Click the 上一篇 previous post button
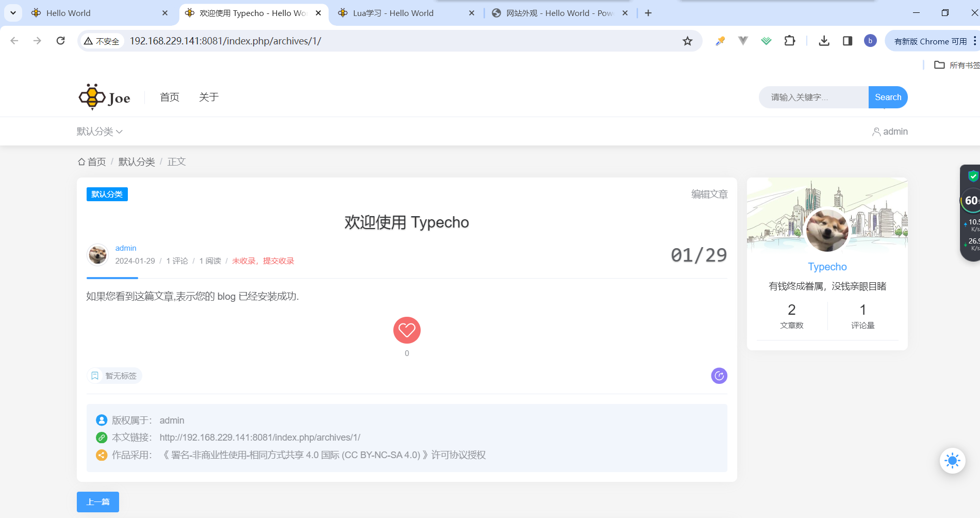Image resolution: width=980 pixels, height=518 pixels. pos(98,502)
